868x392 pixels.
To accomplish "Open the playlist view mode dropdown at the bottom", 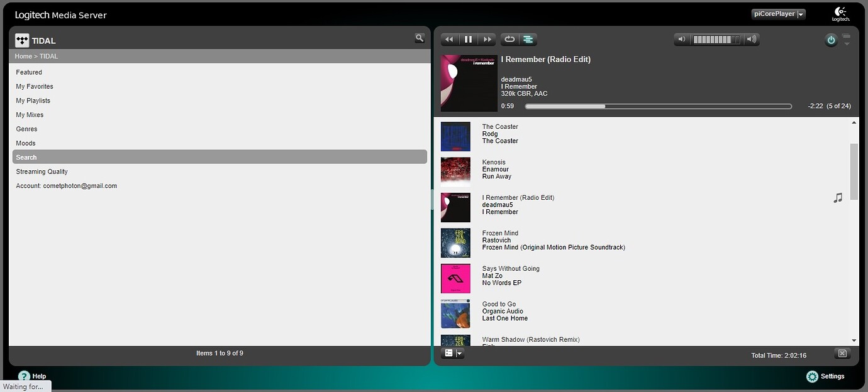I will 453,353.
